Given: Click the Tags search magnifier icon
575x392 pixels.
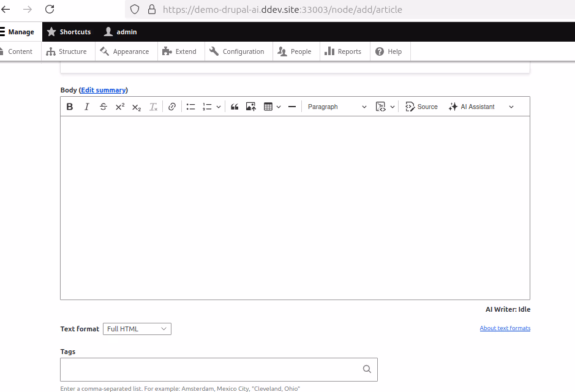Looking at the screenshot, I should [x=367, y=369].
